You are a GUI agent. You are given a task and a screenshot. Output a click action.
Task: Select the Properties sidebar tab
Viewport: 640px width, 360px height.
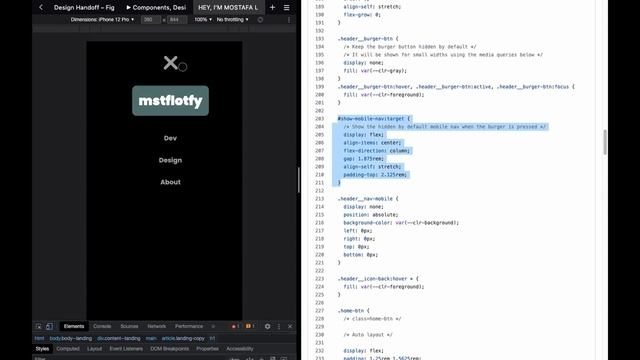[x=207, y=349]
